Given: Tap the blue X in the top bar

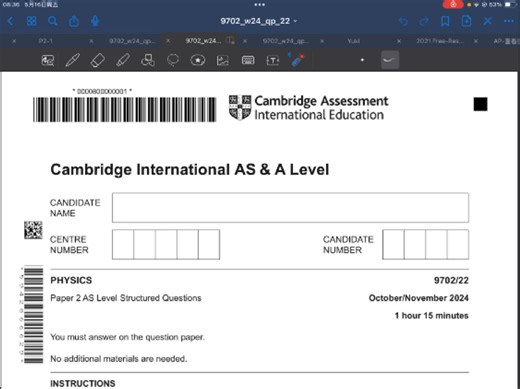Looking at the screenshot, I should (488, 21).
